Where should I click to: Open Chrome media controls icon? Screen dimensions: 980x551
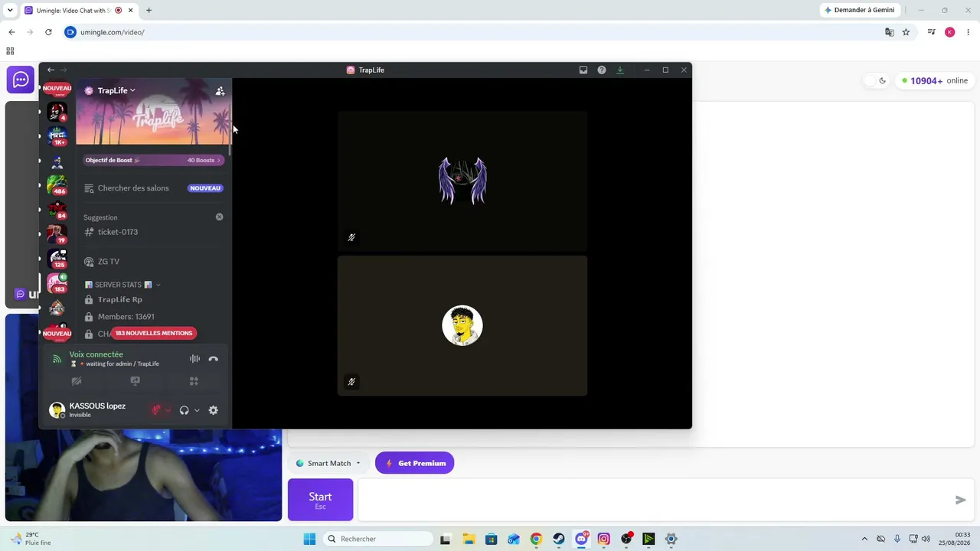click(x=932, y=32)
